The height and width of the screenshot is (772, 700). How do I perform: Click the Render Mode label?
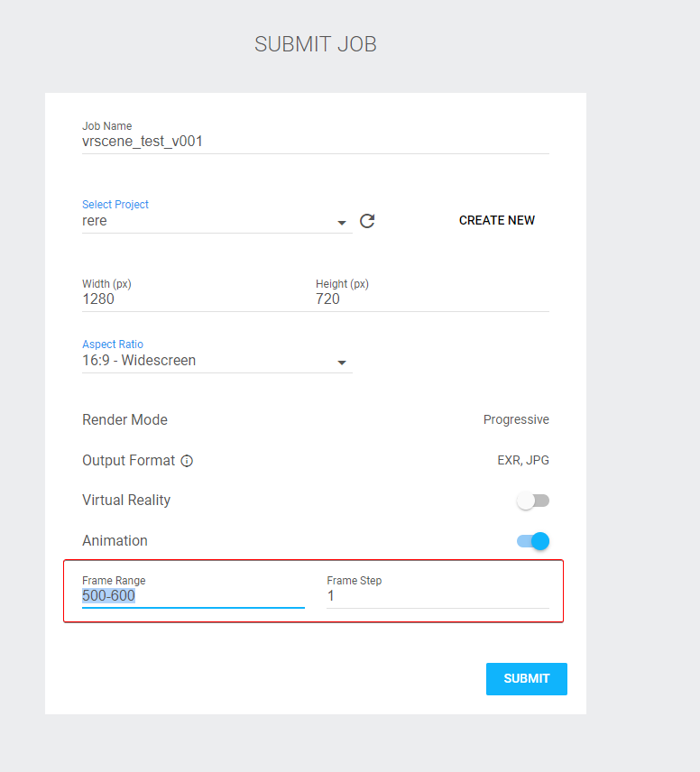point(124,419)
